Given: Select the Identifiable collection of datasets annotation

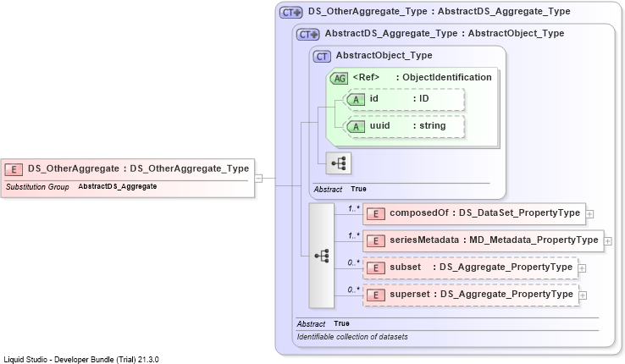Looking at the screenshot, I should click(352, 337).
